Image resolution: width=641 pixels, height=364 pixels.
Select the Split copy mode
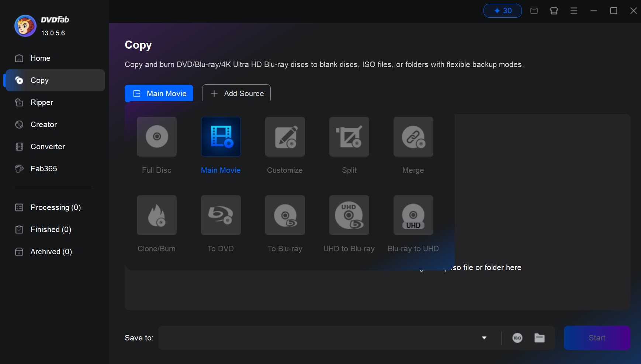[349, 145]
